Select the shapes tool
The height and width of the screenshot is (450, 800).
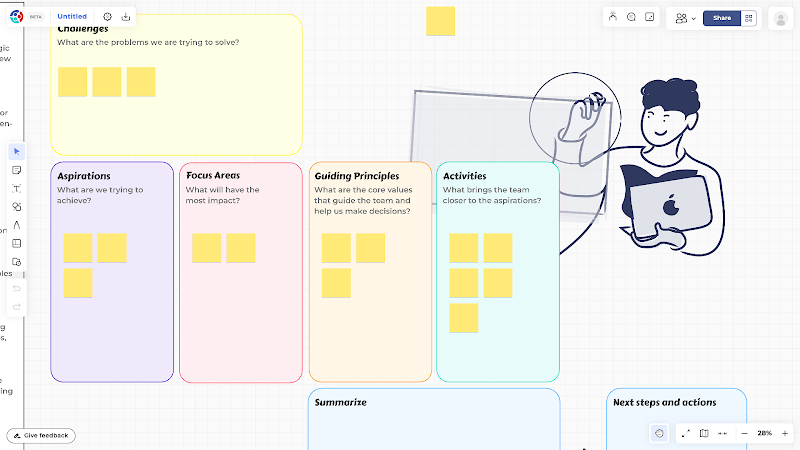tap(16, 207)
